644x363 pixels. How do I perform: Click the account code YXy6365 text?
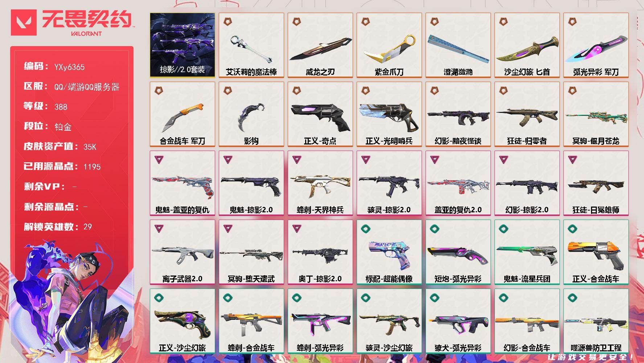[x=69, y=67]
